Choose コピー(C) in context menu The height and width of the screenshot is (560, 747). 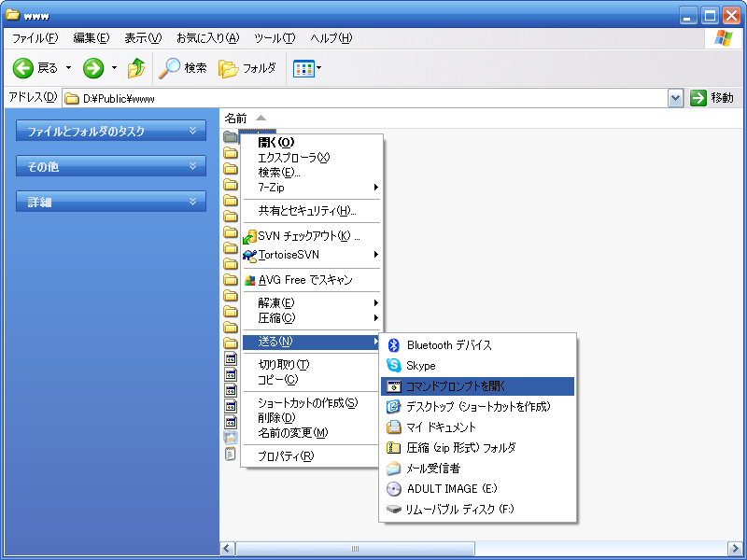tap(312, 380)
